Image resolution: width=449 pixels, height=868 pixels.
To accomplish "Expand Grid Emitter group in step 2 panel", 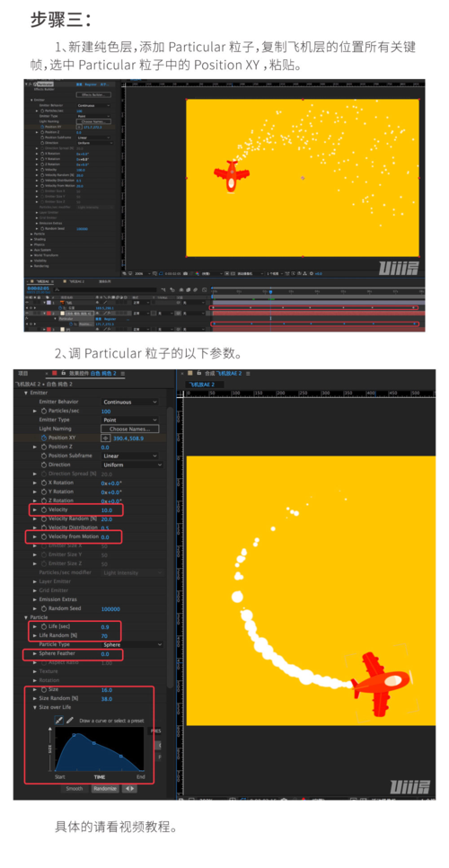I will [35, 590].
